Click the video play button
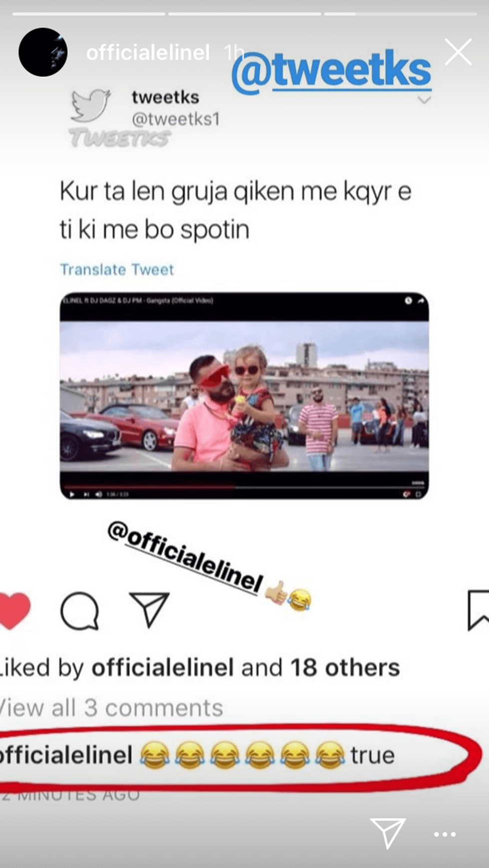Viewport: 489px width, 868px height. click(72, 494)
